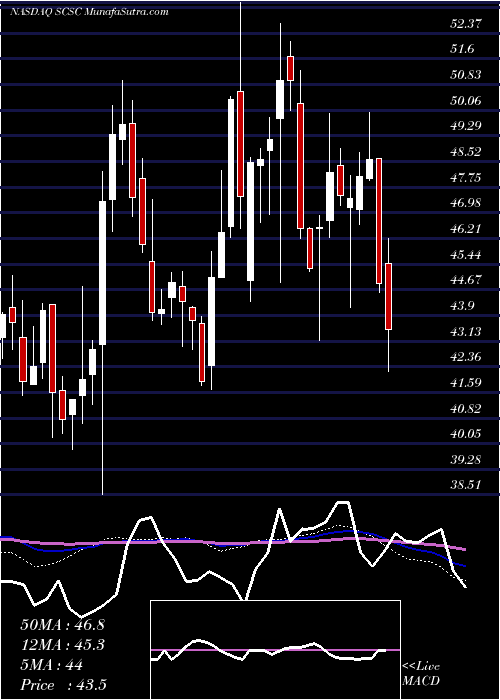Viewport: 500px width, 700px height.
Task: Open the Live MACD inset chart
Action: tap(275, 650)
